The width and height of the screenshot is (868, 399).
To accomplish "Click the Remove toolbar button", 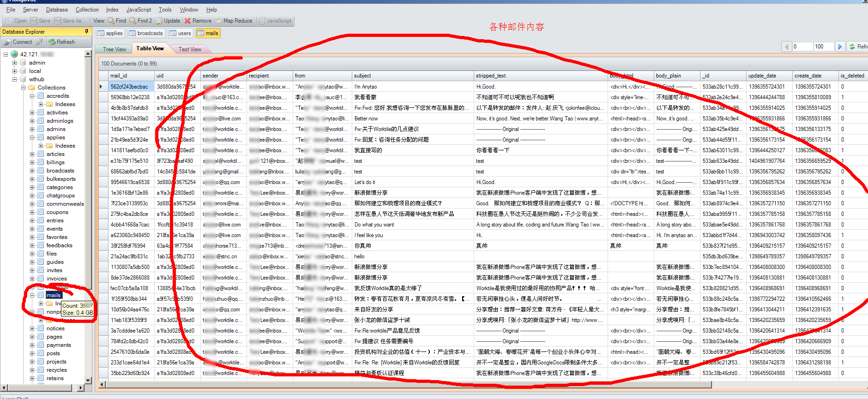I will point(198,21).
